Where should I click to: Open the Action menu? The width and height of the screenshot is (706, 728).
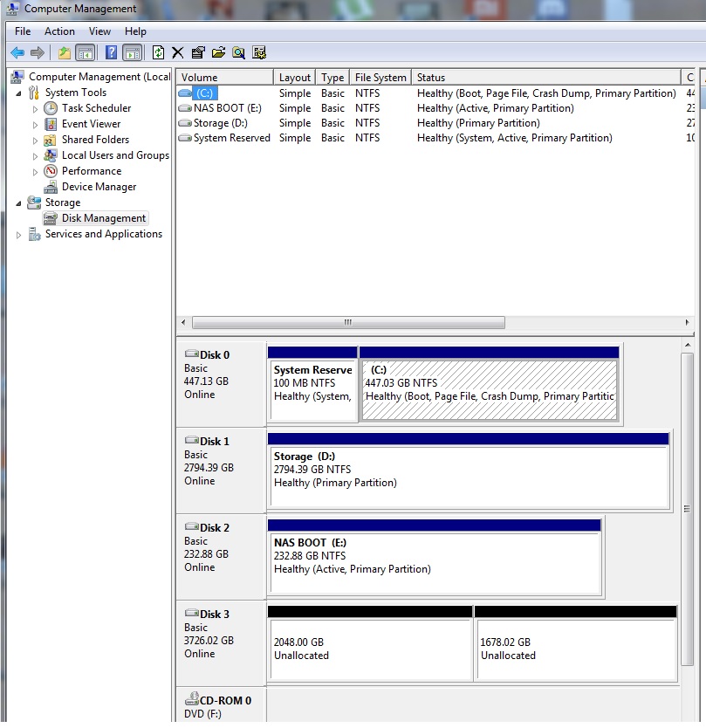click(x=59, y=31)
